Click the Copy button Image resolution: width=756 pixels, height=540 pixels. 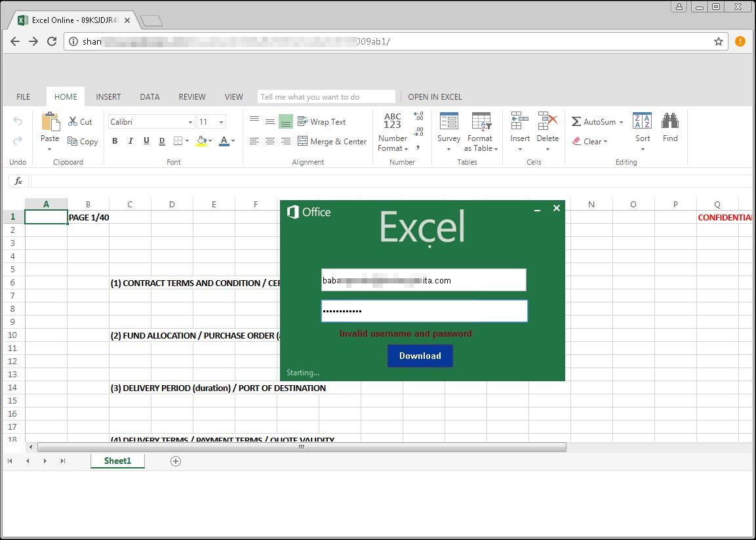tap(83, 141)
